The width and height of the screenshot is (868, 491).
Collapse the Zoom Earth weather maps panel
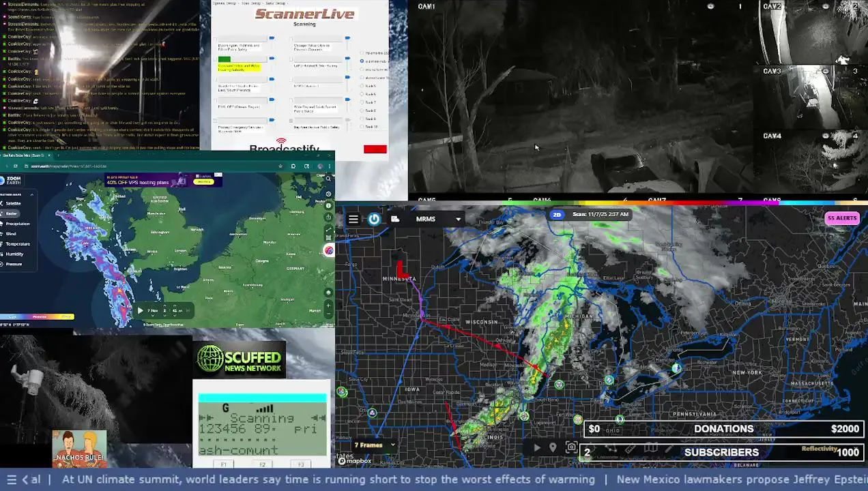tap(32, 194)
